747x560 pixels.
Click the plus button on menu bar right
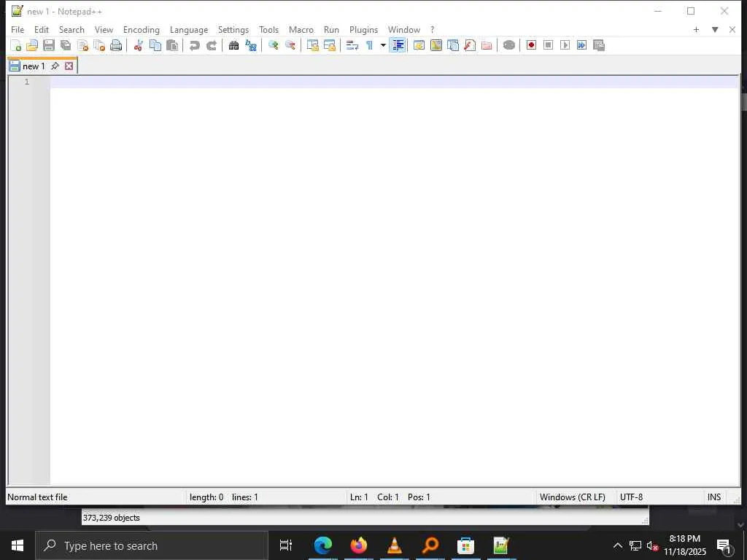point(696,29)
